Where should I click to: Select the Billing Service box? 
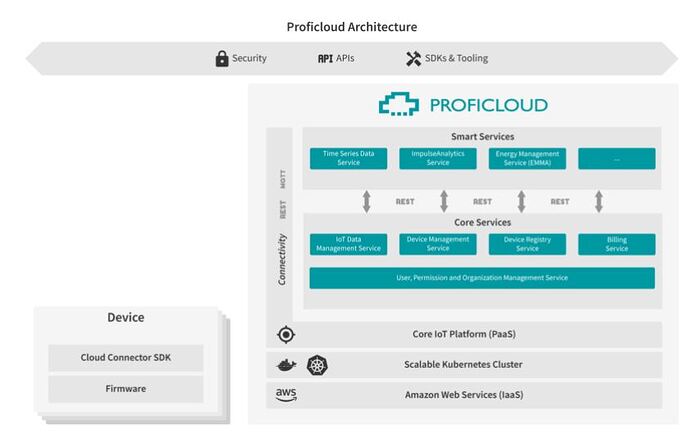click(617, 244)
